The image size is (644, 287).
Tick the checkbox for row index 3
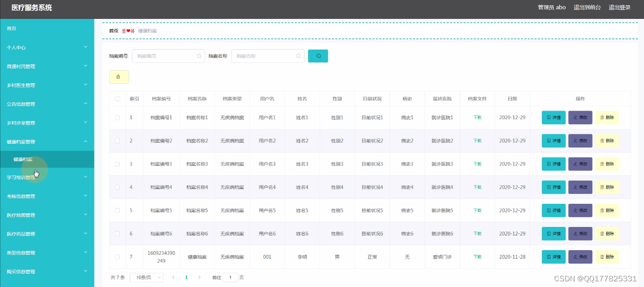click(x=117, y=164)
